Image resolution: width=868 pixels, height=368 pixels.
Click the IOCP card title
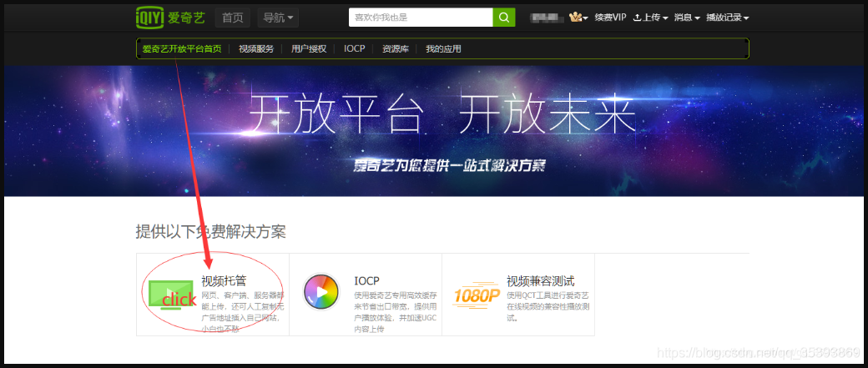tap(366, 280)
